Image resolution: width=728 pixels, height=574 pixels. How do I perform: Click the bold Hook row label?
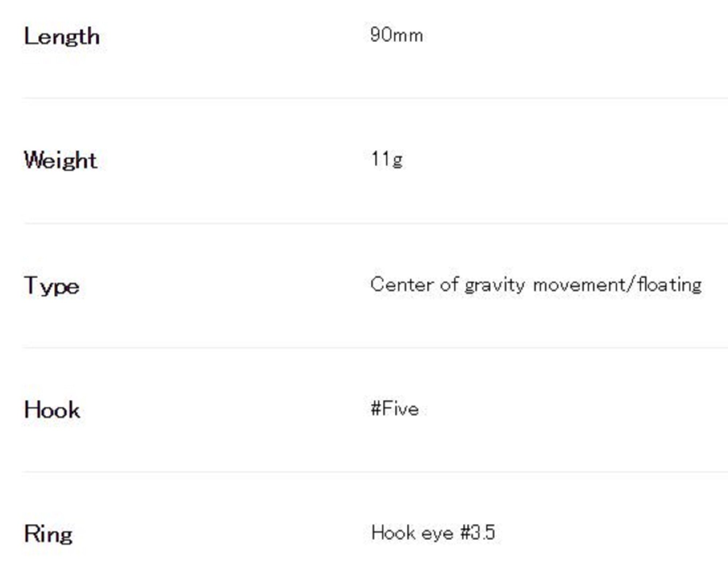click(x=52, y=410)
